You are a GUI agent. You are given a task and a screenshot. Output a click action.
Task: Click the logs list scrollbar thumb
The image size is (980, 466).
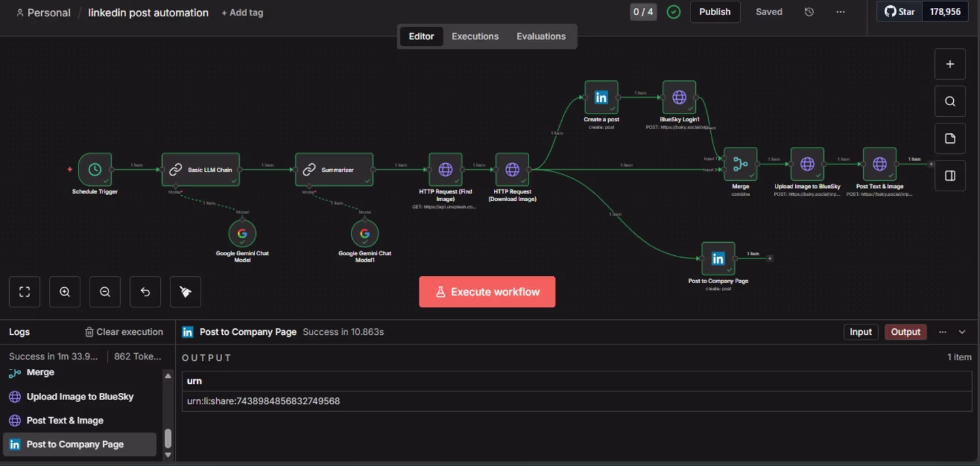(x=168, y=439)
